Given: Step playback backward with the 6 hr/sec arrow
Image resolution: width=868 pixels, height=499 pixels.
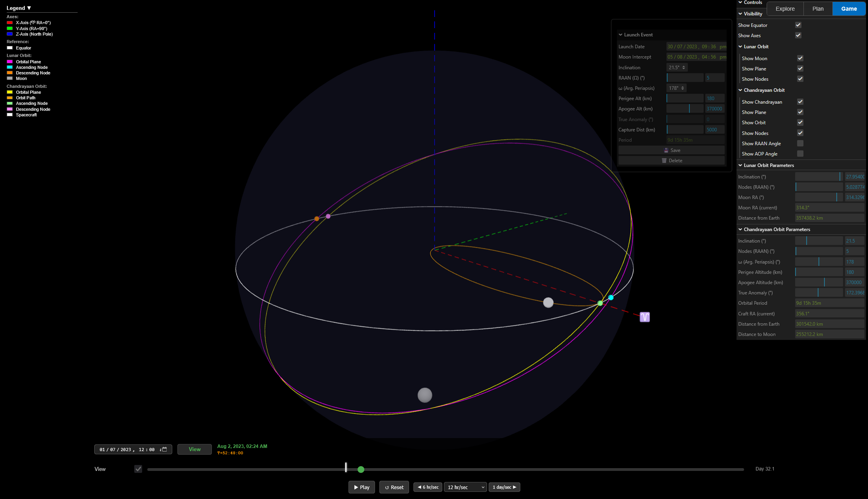Looking at the screenshot, I should (x=427, y=487).
